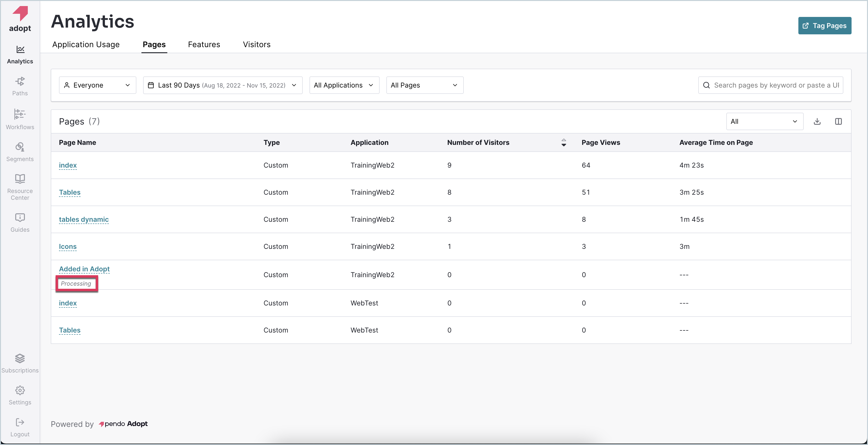Screen dimensions: 868x445
Task: Click the 9 visitors value in index row
Action: click(449, 165)
